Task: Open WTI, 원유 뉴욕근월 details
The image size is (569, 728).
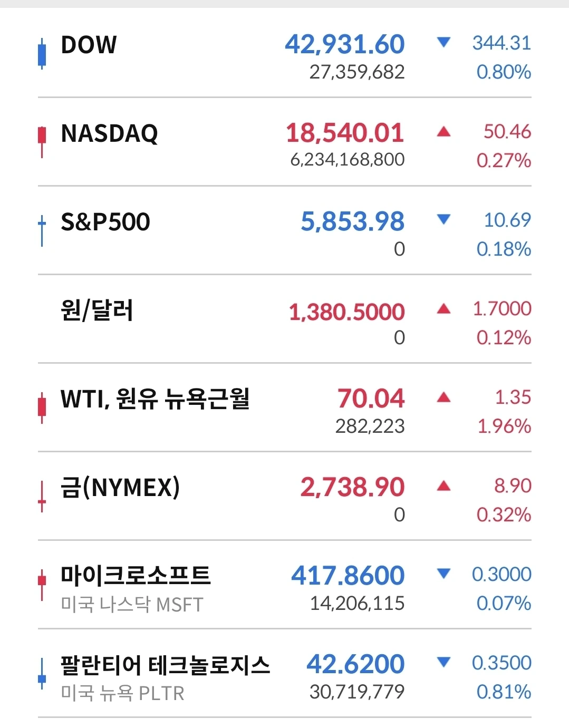Action: [285, 407]
